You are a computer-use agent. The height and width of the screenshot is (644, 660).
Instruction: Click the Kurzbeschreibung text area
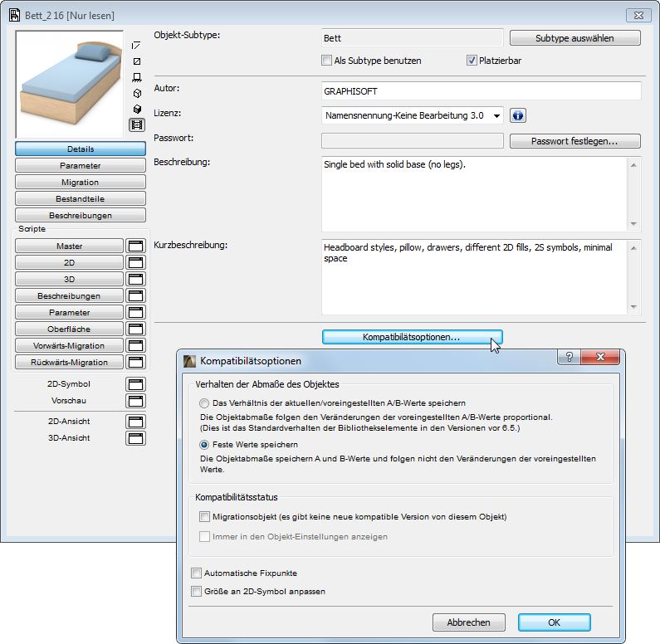[x=474, y=277]
